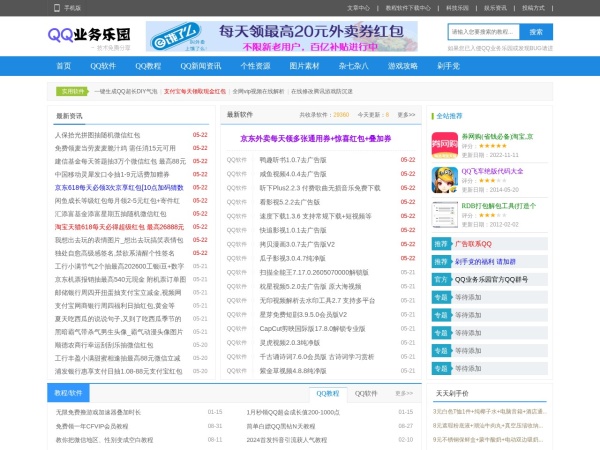Switch to QQ教程 tab
Viewport: 600px width, 450px height.
click(x=328, y=393)
